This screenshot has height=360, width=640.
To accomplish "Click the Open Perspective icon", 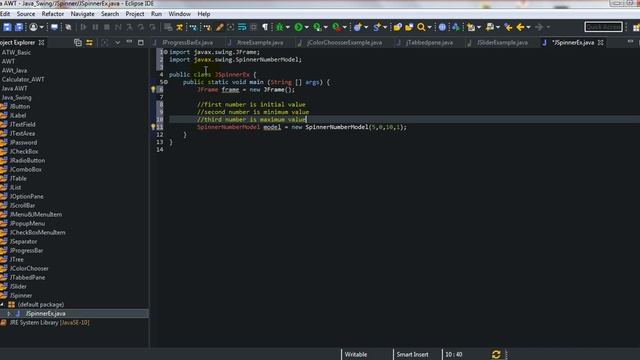I will point(636,27).
